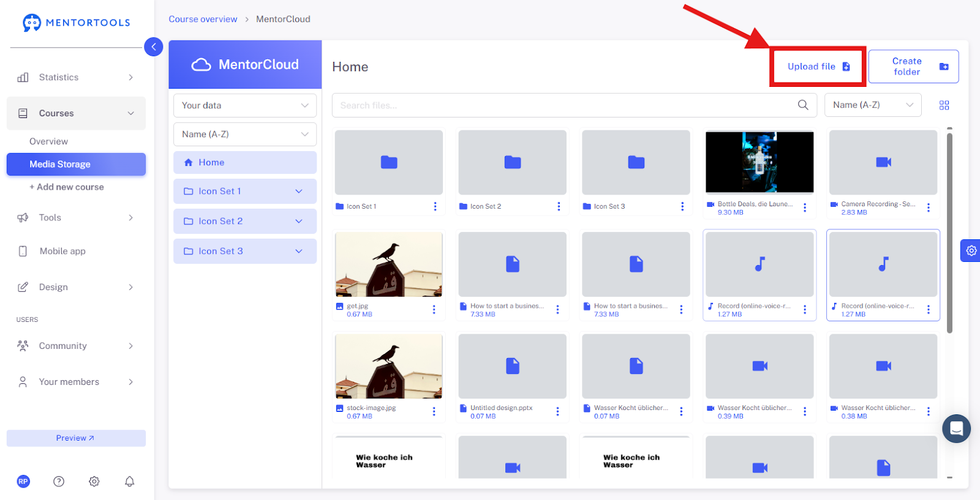The width and height of the screenshot is (980, 500).
Task: Open options menu for stock-image.jpg
Action: coord(434,412)
